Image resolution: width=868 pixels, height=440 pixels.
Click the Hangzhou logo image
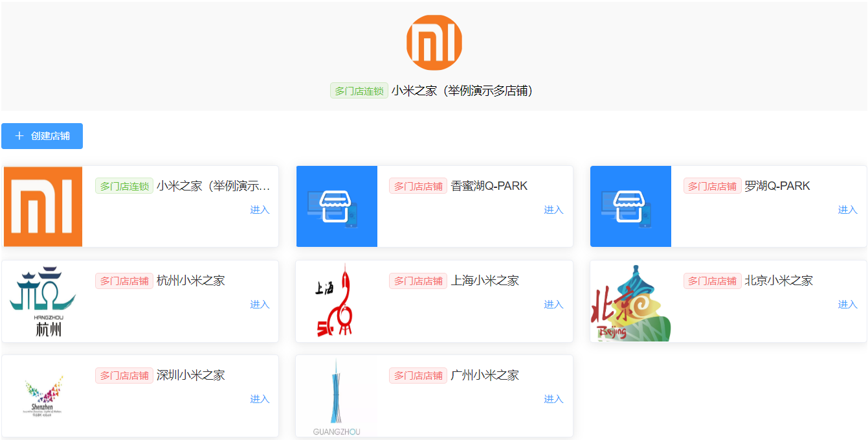coord(43,301)
